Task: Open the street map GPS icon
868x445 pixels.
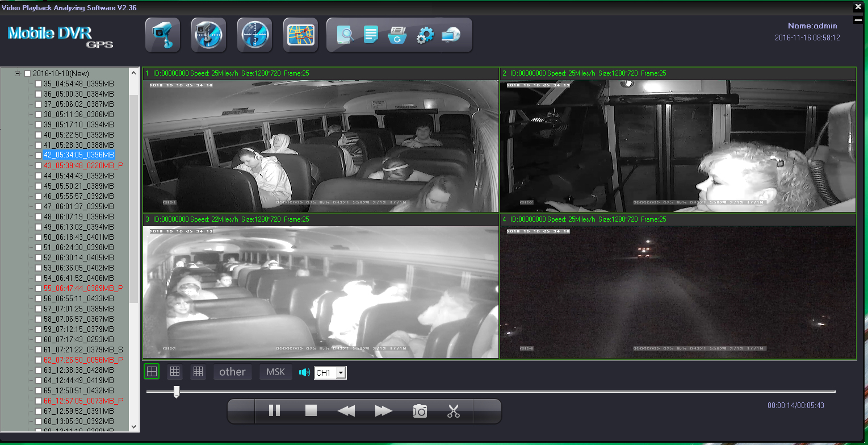Action: pyautogui.click(x=300, y=35)
